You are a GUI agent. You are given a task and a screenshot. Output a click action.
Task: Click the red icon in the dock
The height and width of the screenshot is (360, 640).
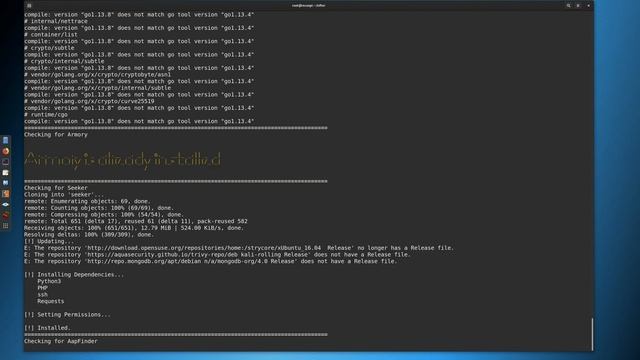pos(5,215)
